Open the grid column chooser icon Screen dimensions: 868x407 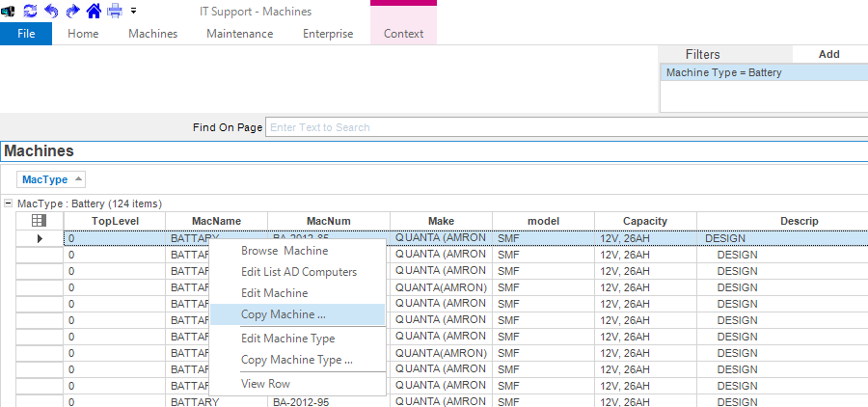click(40, 221)
